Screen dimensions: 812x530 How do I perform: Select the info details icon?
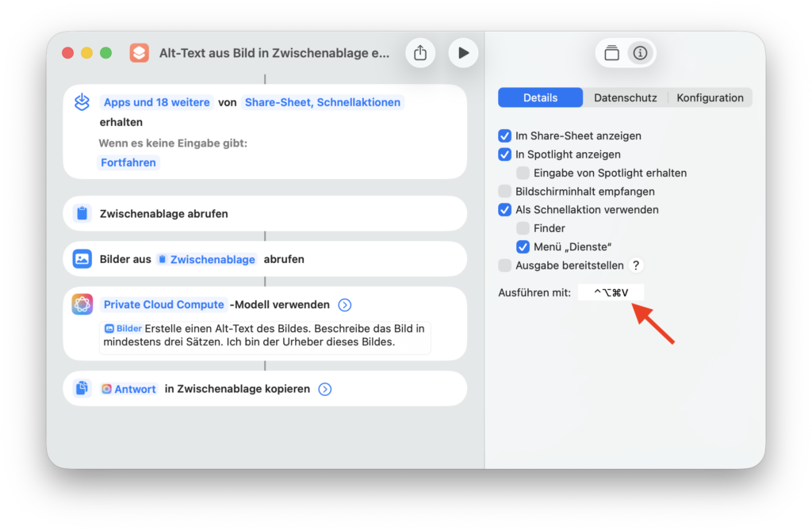pyautogui.click(x=640, y=53)
